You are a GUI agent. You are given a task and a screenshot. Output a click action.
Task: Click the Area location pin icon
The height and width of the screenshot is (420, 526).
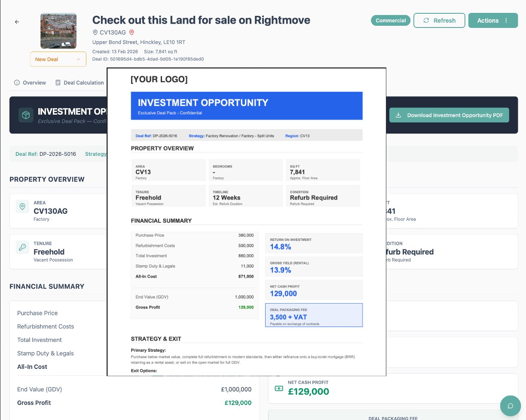22,206
